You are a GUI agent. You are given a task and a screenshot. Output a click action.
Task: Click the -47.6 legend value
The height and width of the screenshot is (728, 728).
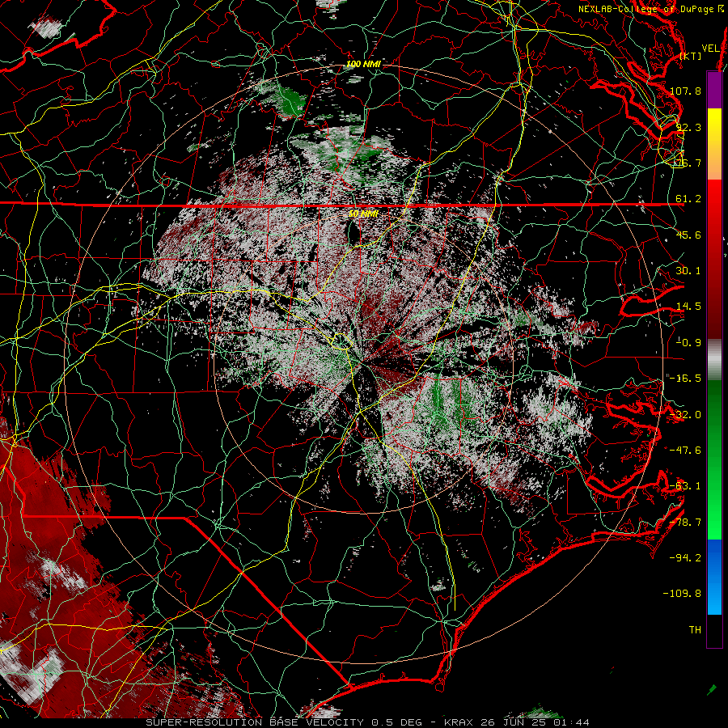[x=685, y=450]
